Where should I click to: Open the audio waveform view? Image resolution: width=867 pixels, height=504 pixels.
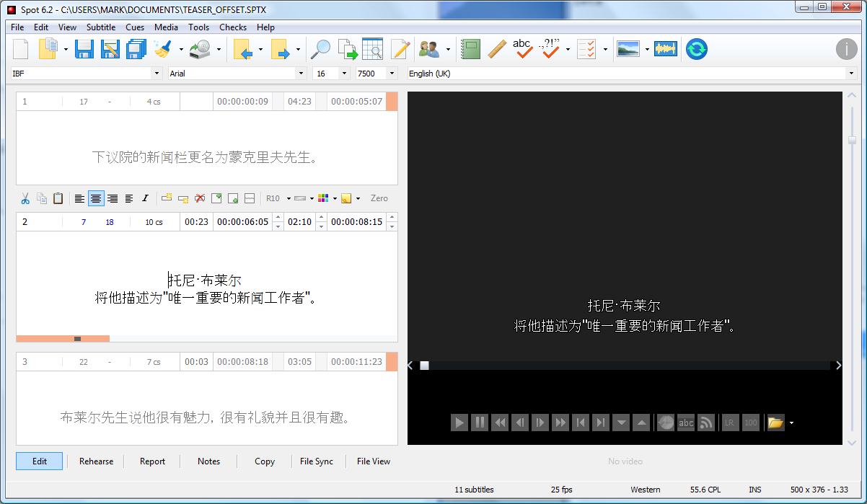coord(665,49)
